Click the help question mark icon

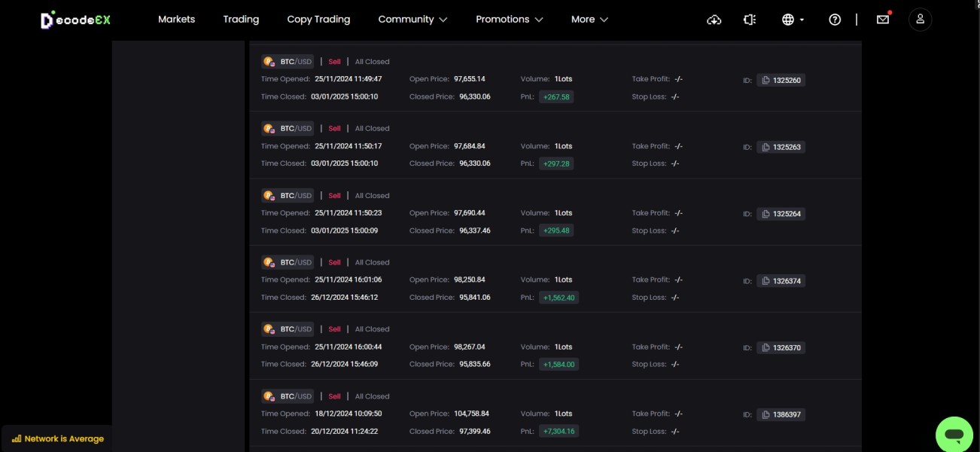tap(835, 20)
